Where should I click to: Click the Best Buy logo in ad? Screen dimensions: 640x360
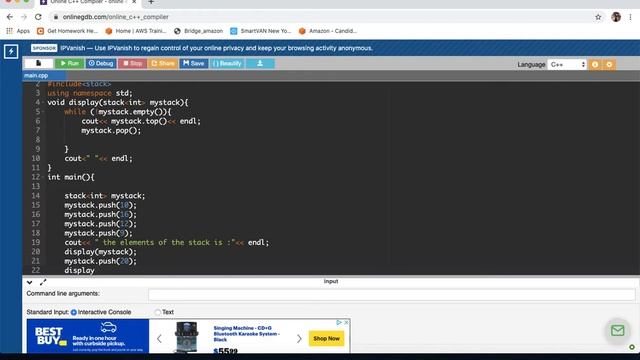tap(50, 336)
